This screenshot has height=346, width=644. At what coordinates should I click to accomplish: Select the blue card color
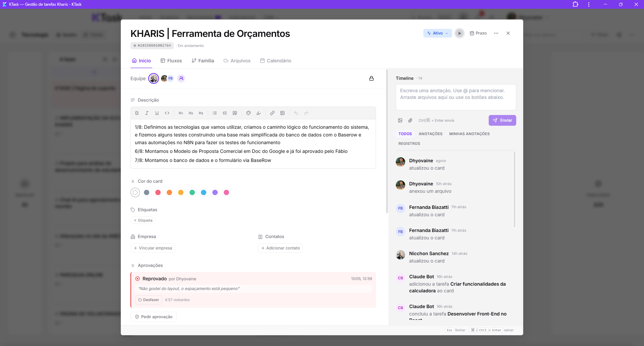204,192
